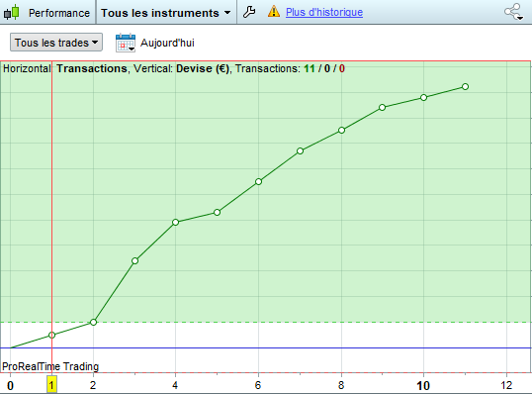Select data point for transaction 5

[218, 212]
